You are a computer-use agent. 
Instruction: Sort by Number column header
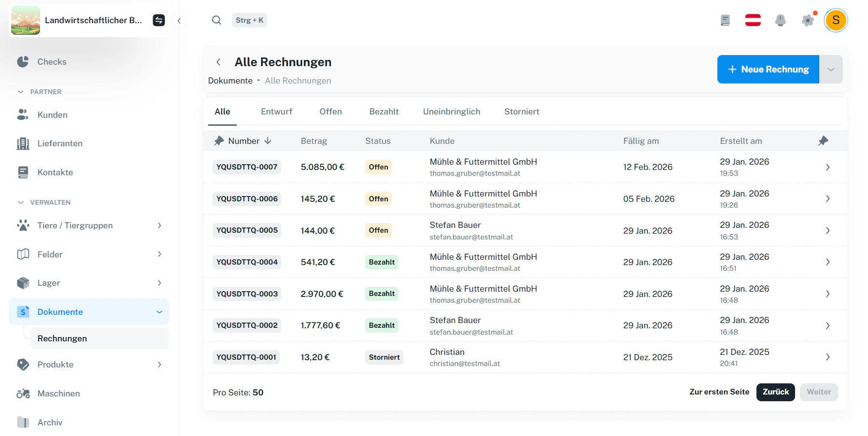(250, 141)
